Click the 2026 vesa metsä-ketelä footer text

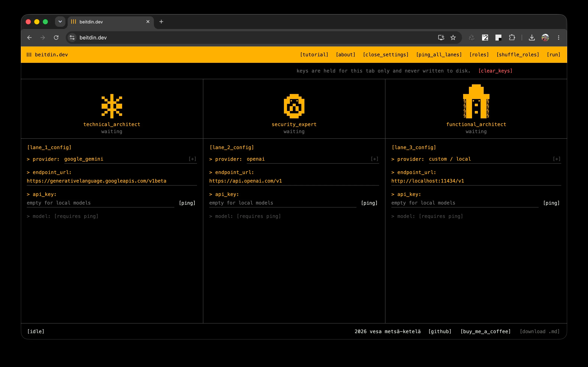pyautogui.click(x=388, y=331)
